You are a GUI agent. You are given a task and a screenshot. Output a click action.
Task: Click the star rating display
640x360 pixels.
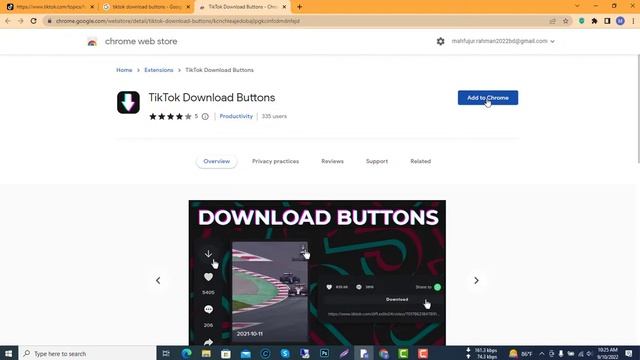(x=170, y=117)
